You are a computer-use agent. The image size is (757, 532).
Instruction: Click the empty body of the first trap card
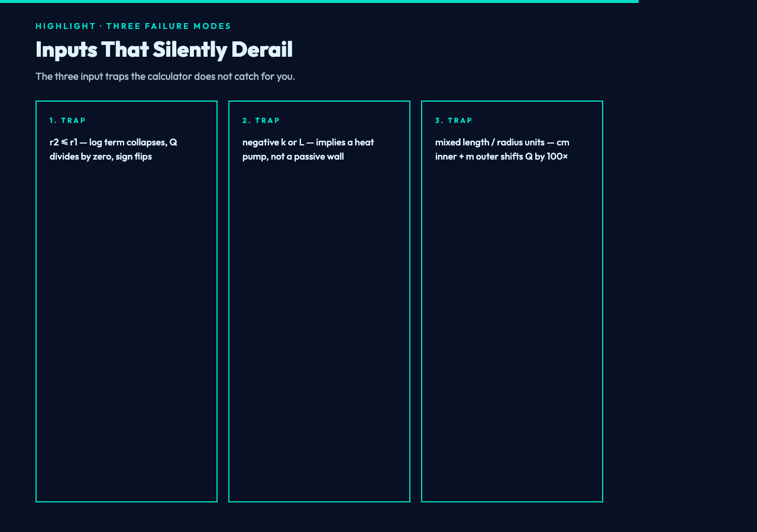[127, 331]
